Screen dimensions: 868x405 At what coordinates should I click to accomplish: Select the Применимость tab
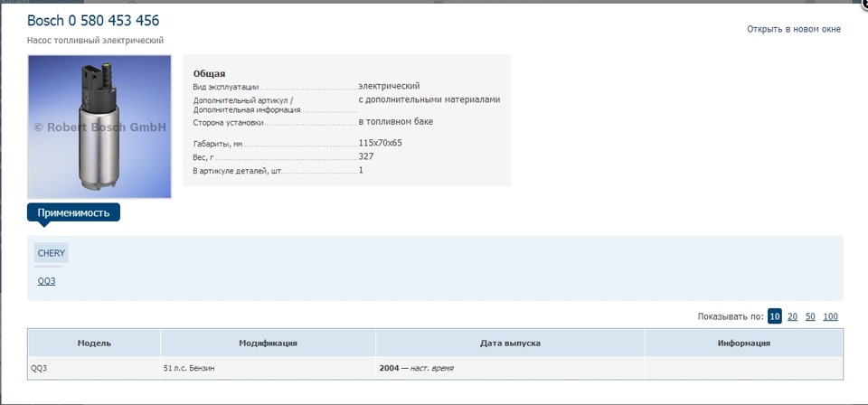[73, 212]
